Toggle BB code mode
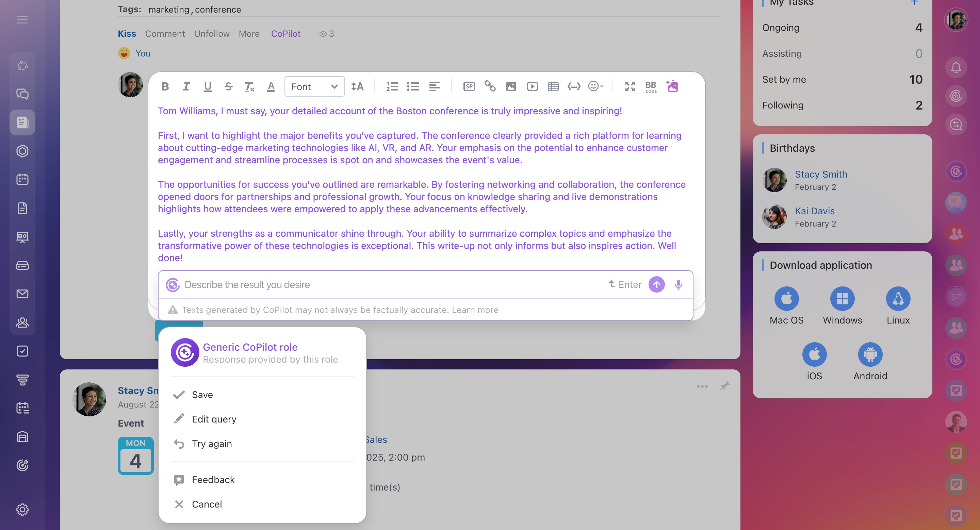 click(x=651, y=87)
